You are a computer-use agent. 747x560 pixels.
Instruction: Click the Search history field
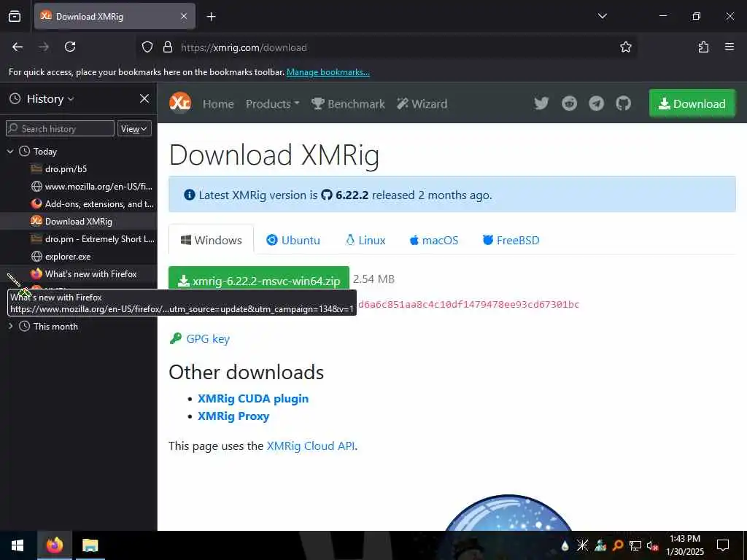tap(60, 128)
